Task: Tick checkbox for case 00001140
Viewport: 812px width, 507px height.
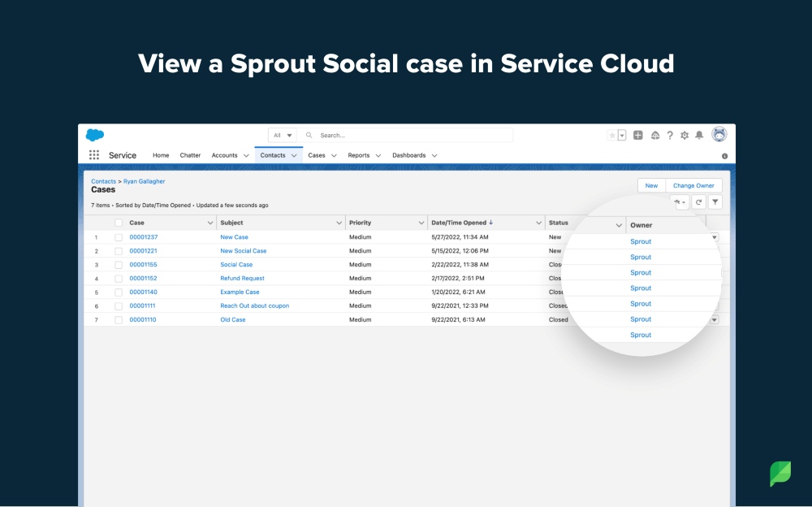Action: 119,292
